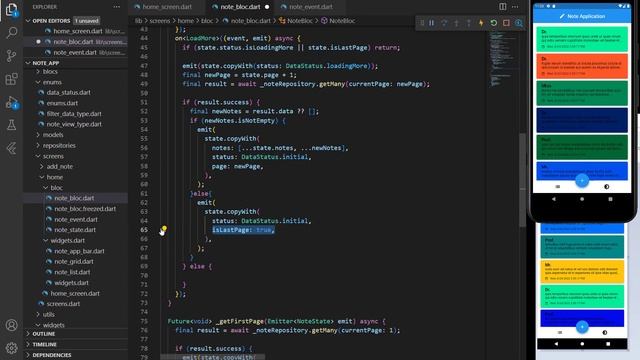Screen dimensions: 640x360
Task: Open note_app_bar.dart file
Action: point(79,251)
